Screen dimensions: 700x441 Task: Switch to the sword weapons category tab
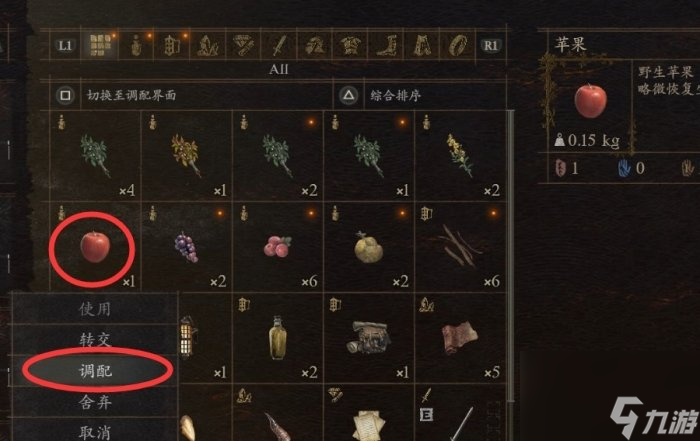[x=279, y=45]
